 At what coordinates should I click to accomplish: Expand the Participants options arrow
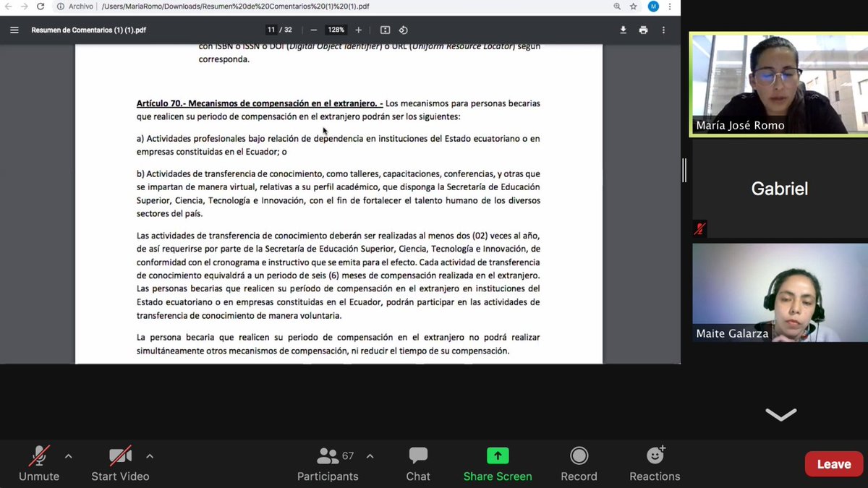[370, 456]
